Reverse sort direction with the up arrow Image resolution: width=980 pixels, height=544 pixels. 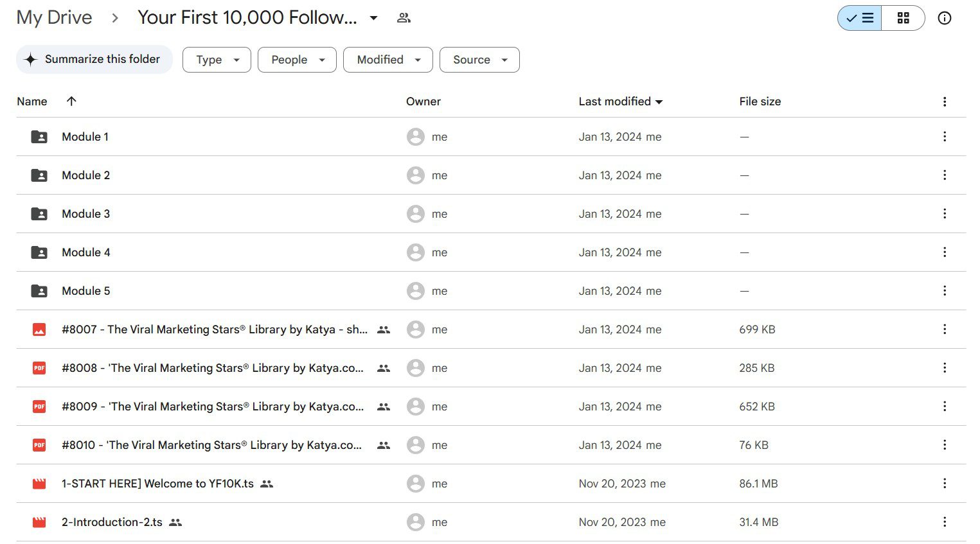[x=71, y=101]
